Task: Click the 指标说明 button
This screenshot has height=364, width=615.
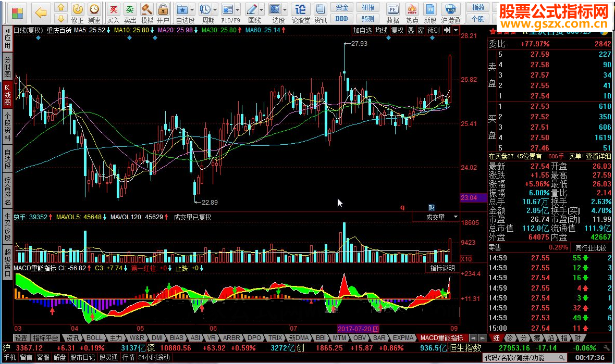Action: pyautogui.click(x=442, y=268)
